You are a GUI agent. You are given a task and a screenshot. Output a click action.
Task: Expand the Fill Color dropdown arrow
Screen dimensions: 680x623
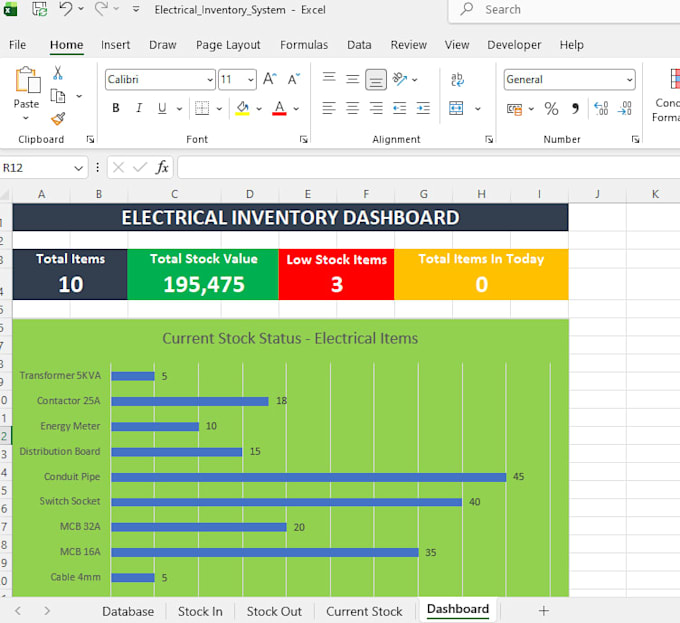click(259, 109)
